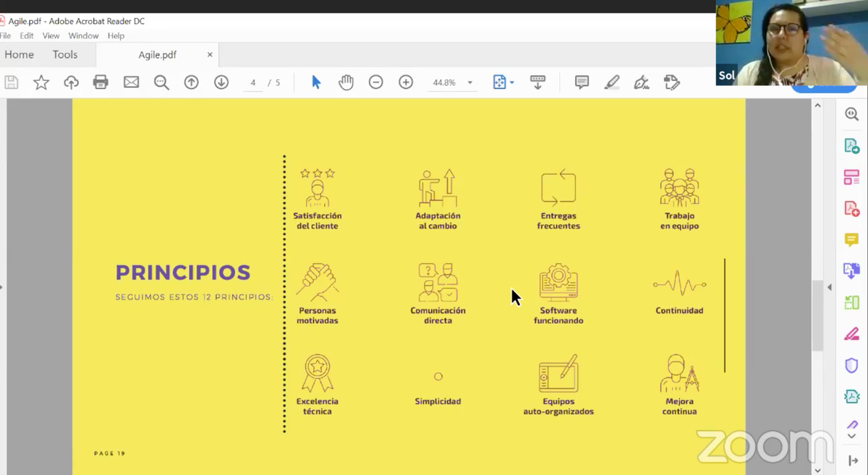
Task: Click the sidebar pin arrow at bottom
Action: [x=853, y=461]
